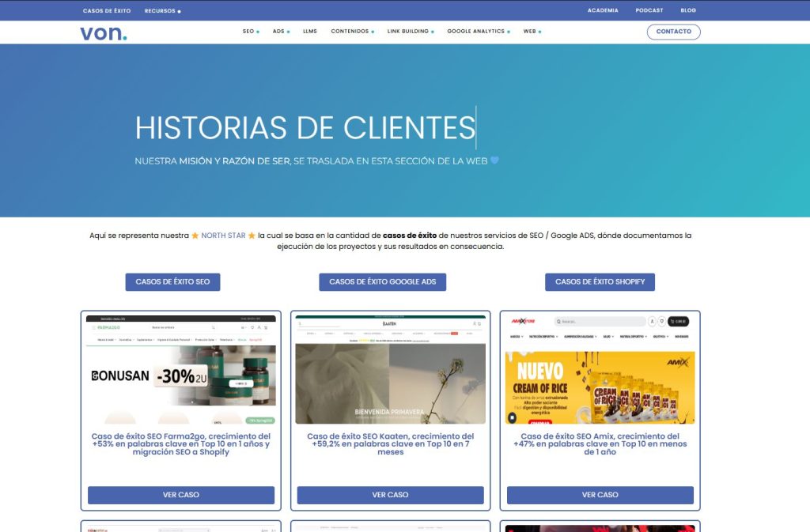Screen dimensions: 810x532
Task: Click Ver Caso for Amix
Action: [600, 495]
